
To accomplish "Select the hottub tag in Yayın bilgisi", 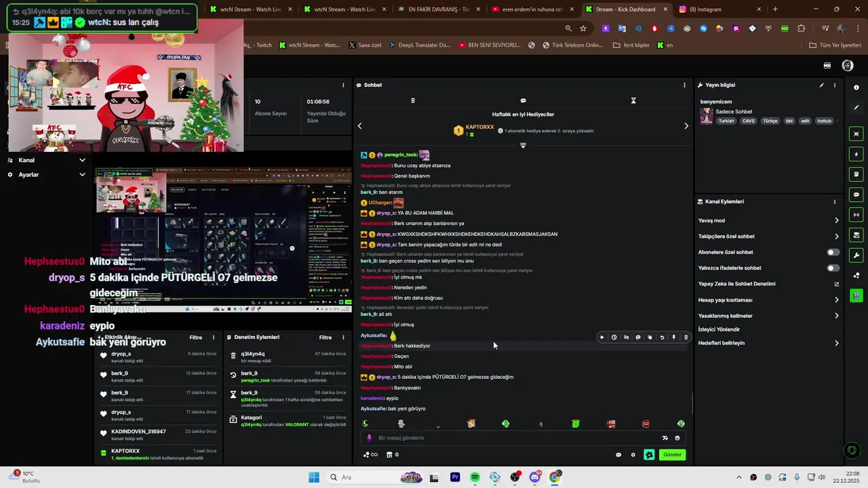I will tap(824, 121).
